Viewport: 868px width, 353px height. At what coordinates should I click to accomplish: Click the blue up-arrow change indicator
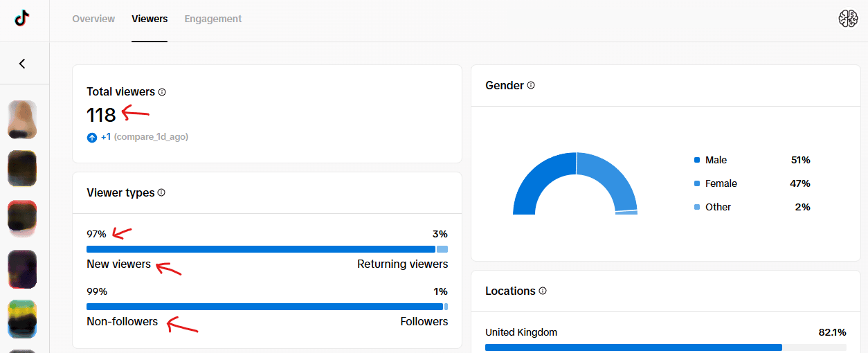click(x=92, y=138)
